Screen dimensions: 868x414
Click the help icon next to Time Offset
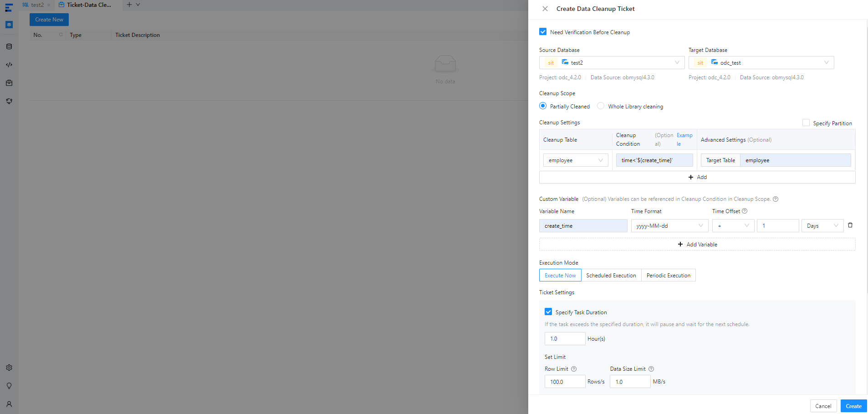pos(745,211)
